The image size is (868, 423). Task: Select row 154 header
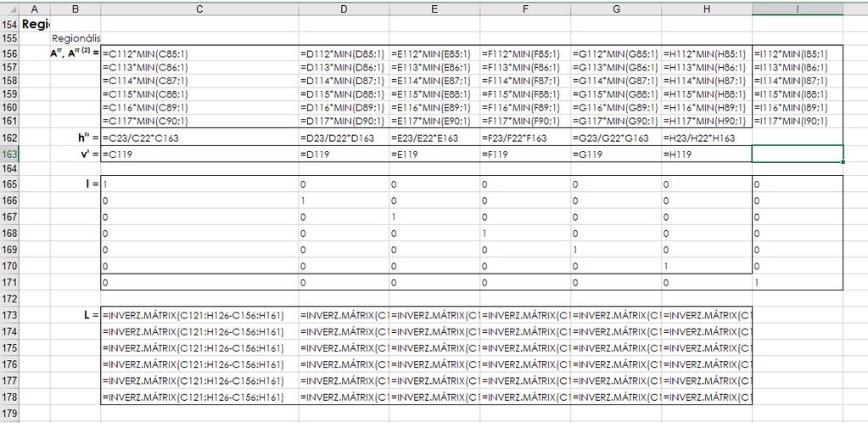coord(10,25)
